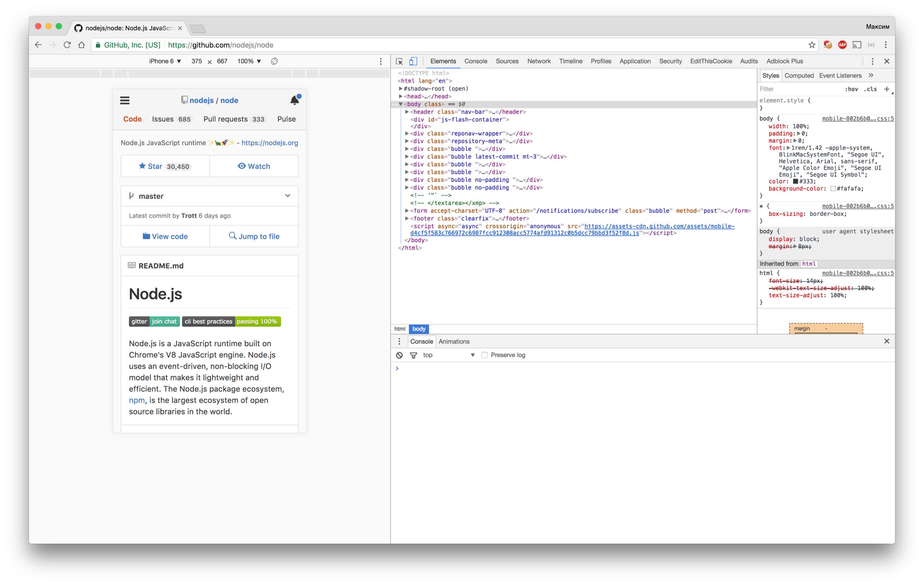Click the bookmark star in address bar
924x585 pixels.
pos(812,45)
